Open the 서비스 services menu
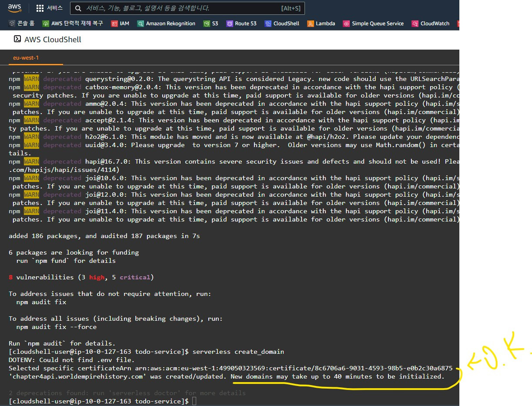The height and width of the screenshot is (406, 532). pyautogui.click(x=54, y=8)
